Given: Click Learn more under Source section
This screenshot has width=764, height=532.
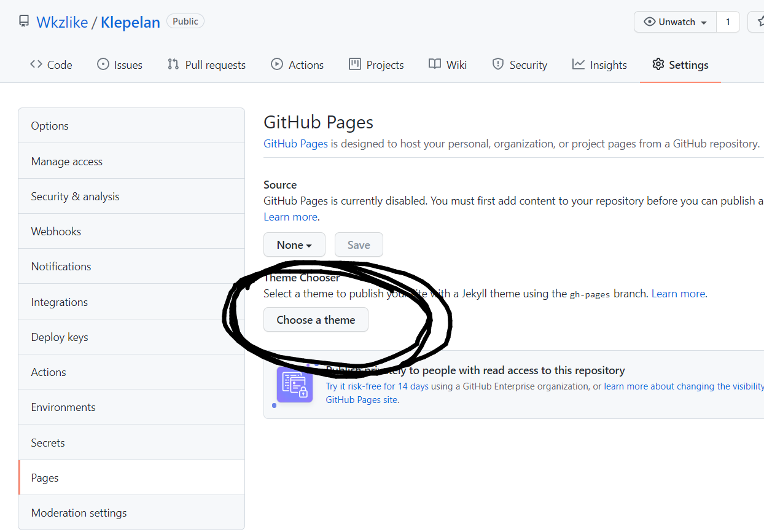Looking at the screenshot, I should [x=290, y=217].
